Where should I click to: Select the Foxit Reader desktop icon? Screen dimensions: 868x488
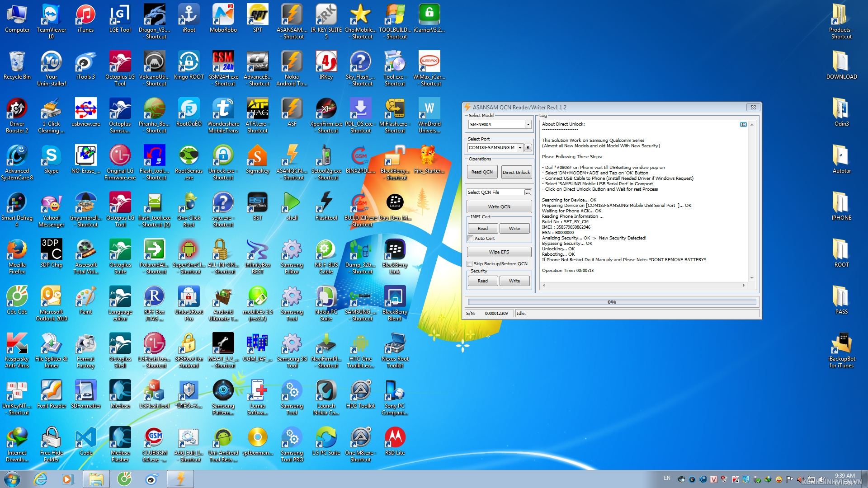(52, 394)
